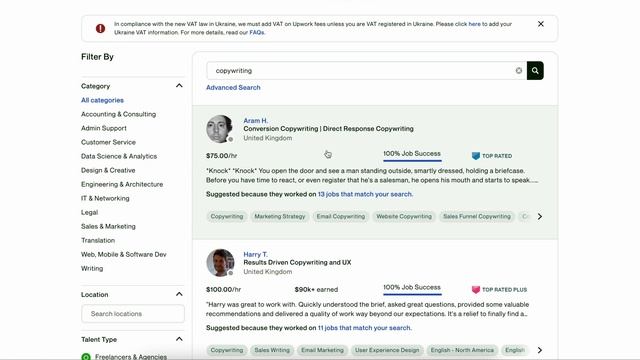Filter by Sales & Marketing category
Screen dimensions: 640x360
pyautogui.click(x=108, y=227)
